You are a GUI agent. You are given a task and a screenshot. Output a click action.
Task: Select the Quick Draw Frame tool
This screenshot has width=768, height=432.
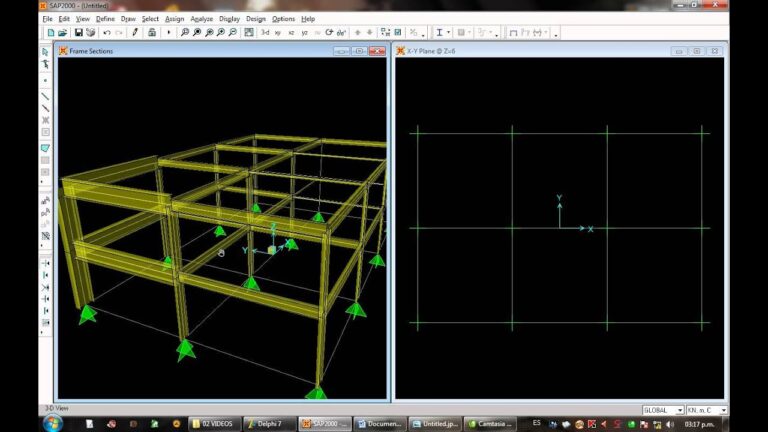pos(45,108)
